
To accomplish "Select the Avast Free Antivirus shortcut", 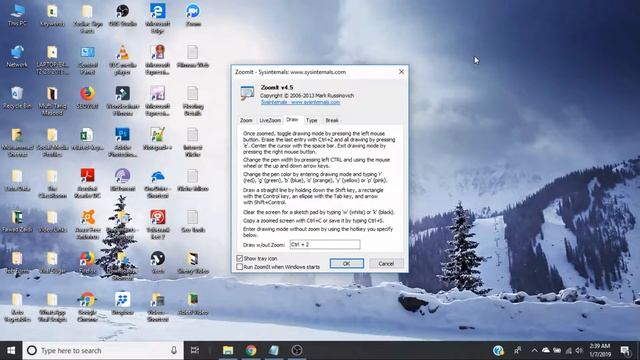I will pyautogui.click(x=87, y=224).
